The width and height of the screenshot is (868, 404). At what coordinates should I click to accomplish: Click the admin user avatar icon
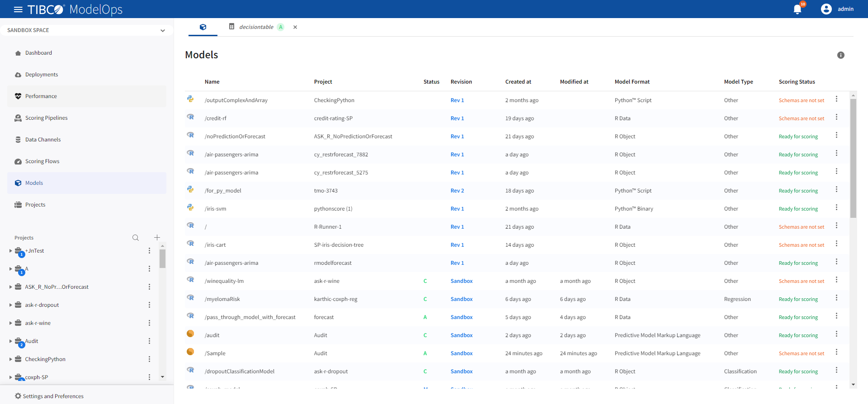[x=826, y=9]
